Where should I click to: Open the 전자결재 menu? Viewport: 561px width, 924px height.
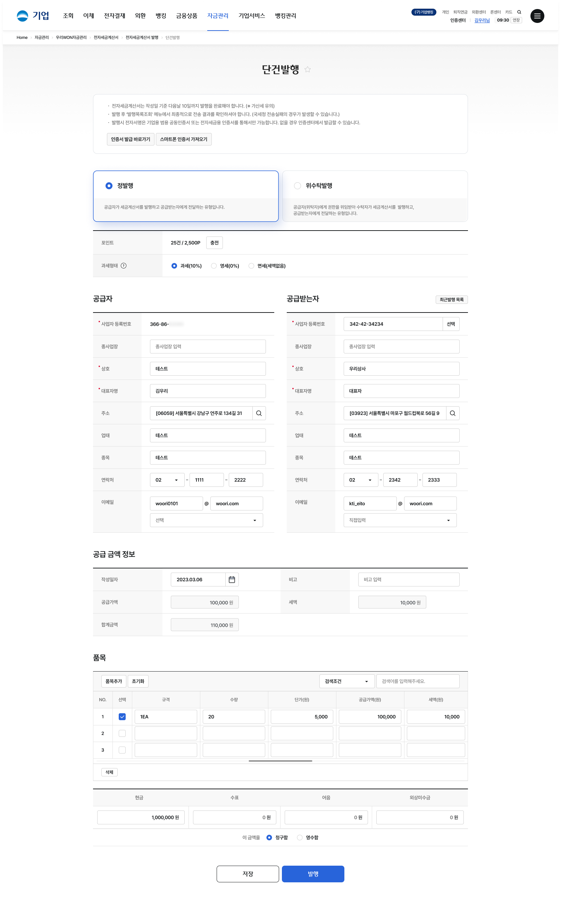pos(114,16)
